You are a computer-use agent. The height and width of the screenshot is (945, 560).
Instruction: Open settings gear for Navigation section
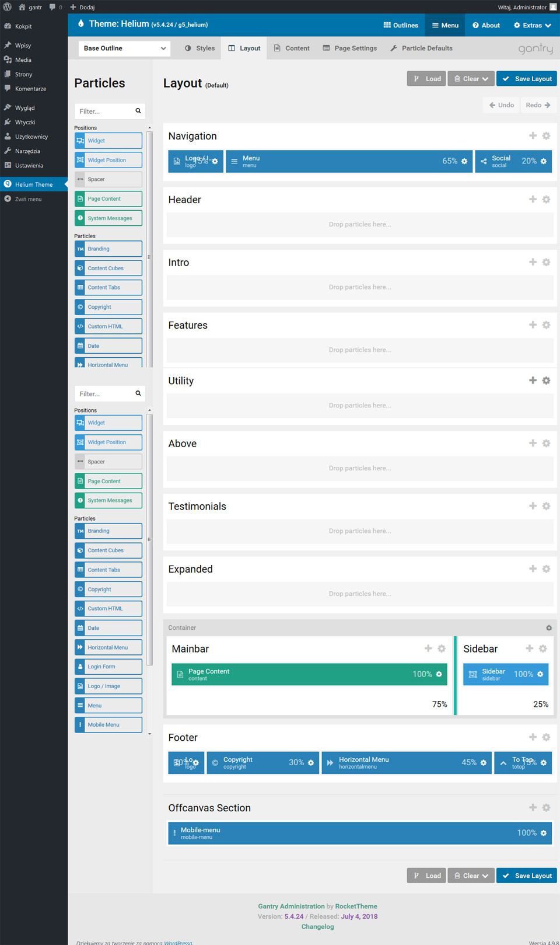pyautogui.click(x=546, y=136)
